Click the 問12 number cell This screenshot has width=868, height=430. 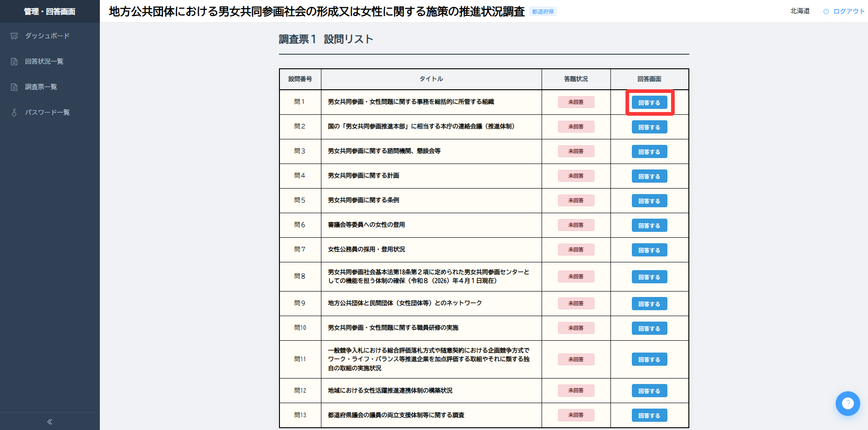tap(300, 390)
